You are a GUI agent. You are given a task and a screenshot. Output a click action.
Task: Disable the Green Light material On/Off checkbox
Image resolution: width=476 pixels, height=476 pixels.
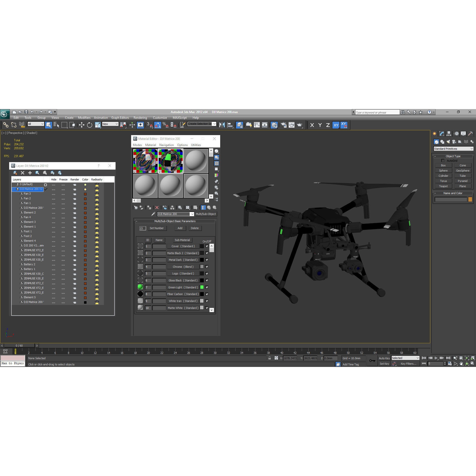pos(207,287)
